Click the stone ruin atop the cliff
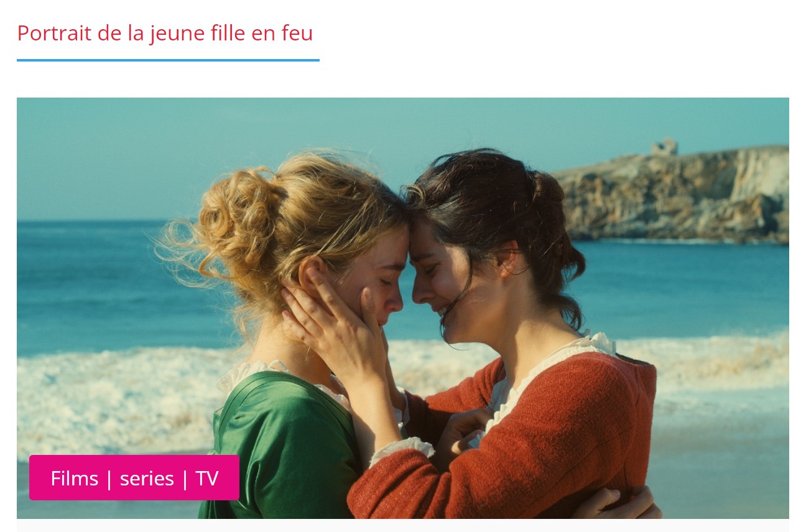This screenshot has height=532, width=801. [664, 147]
